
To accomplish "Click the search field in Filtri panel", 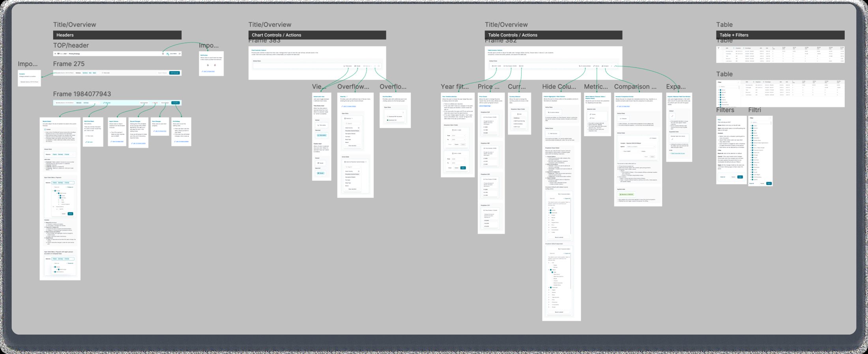I will point(761,122).
